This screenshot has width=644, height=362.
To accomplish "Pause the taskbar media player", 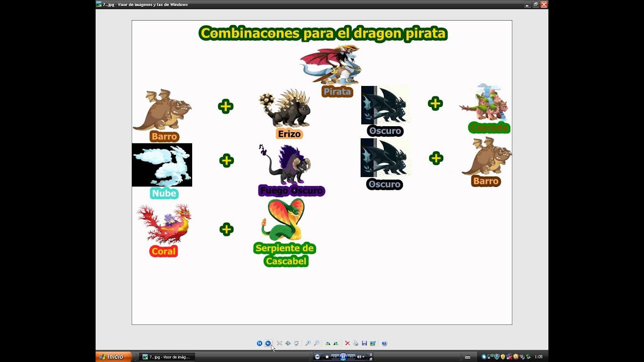I will coord(343,357).
